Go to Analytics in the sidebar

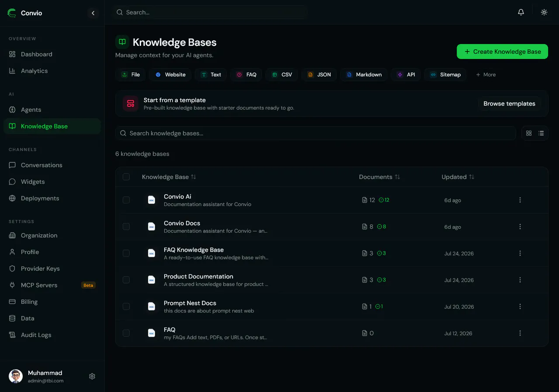coord(52,71)
